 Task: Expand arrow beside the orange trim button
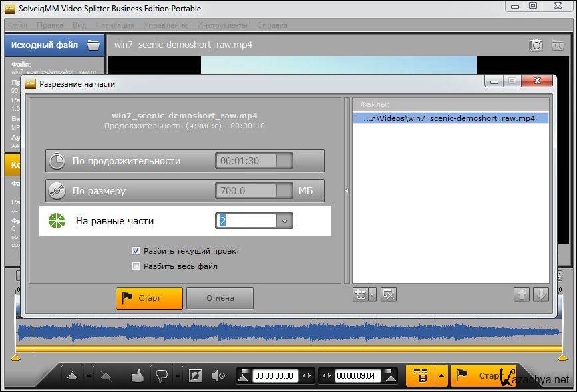pos(441,376)
